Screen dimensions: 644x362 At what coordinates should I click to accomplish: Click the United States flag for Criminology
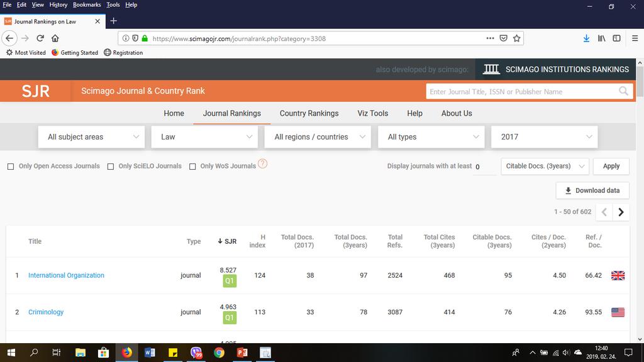618,312
